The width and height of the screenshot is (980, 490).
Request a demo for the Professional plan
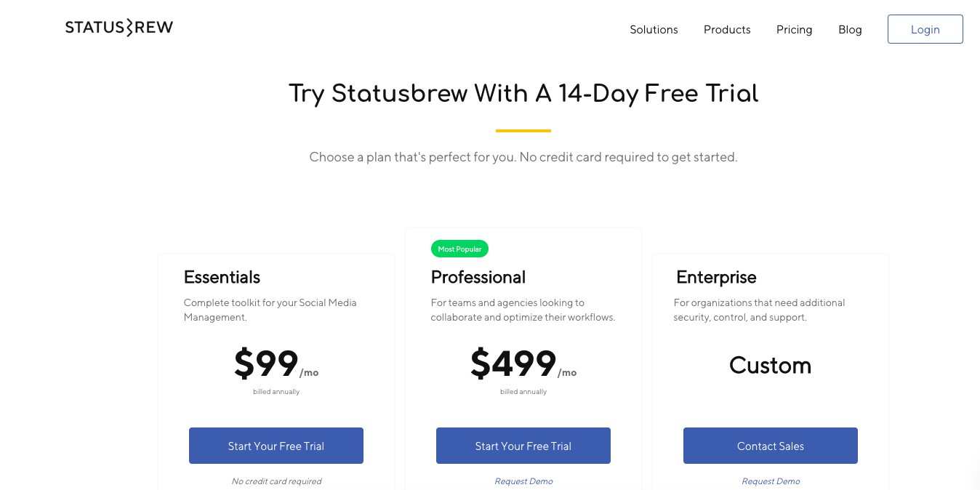pos(523,481)
